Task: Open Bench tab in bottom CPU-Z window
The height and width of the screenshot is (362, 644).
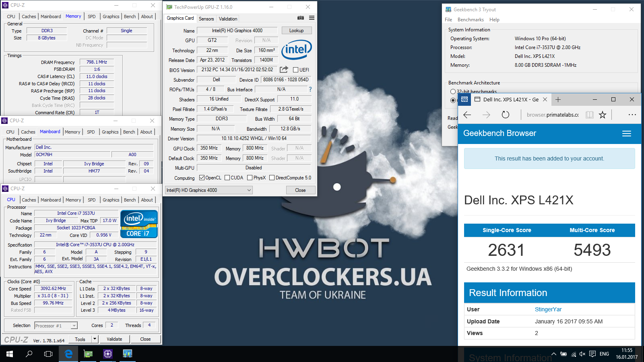Action: click(130, 200)
